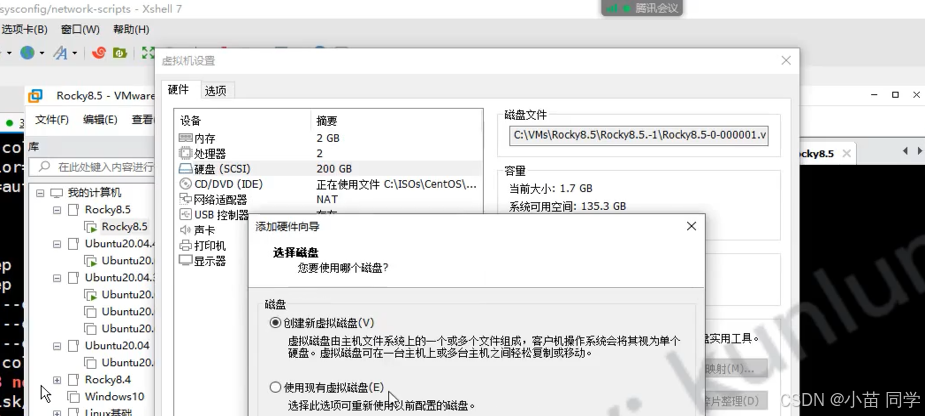
Task: Click the memory chip icon in device list
Action: point(185,138)
